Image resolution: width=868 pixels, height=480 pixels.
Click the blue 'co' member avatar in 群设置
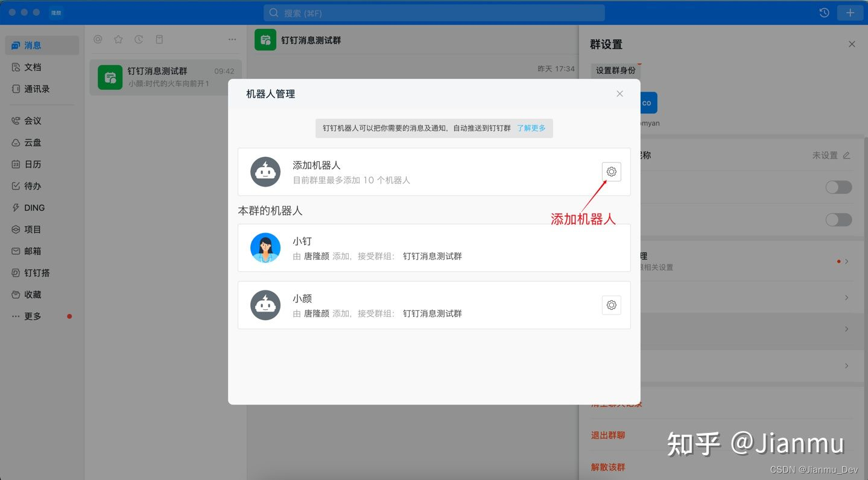[x=648, y=103]
